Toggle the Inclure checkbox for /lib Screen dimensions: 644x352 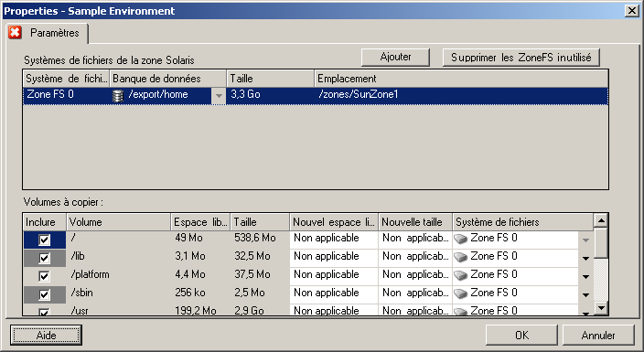(x=44, y=258)
